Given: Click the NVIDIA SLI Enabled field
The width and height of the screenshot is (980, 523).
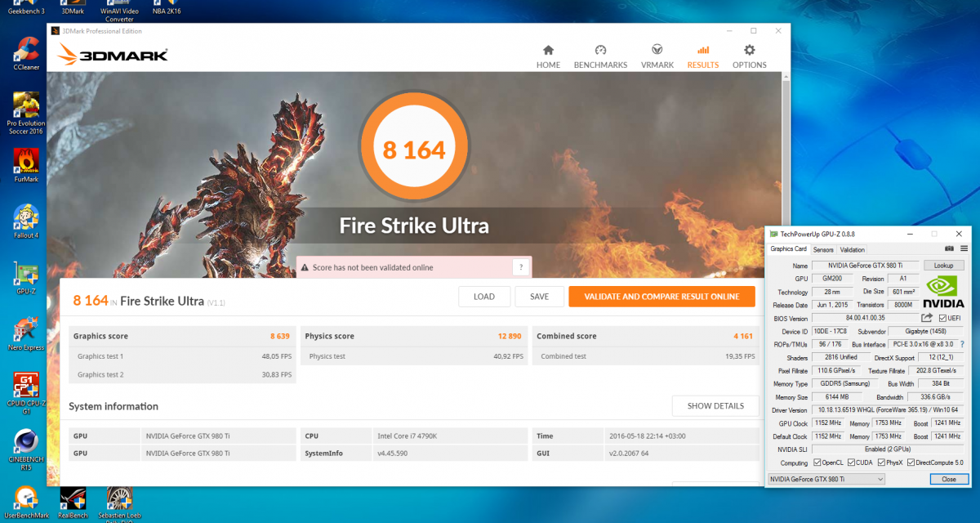Looking at the screenshot, I should tap(889, 449).
